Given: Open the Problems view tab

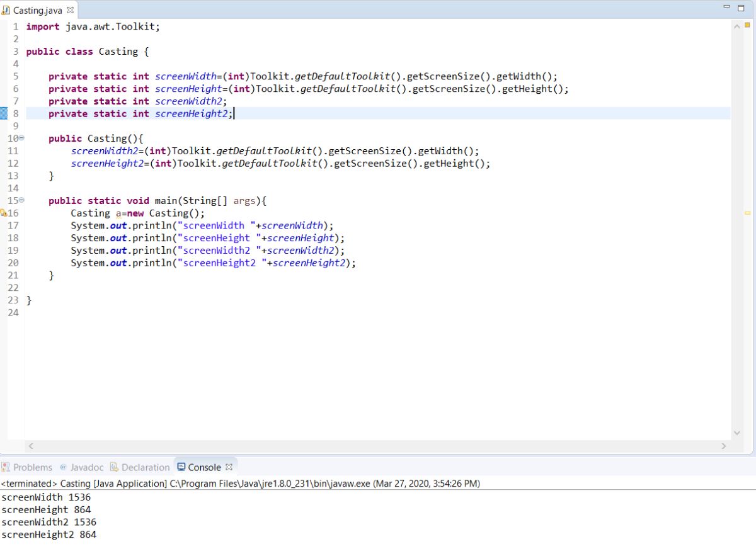Looking at the screenshot, I should (27, 467).
